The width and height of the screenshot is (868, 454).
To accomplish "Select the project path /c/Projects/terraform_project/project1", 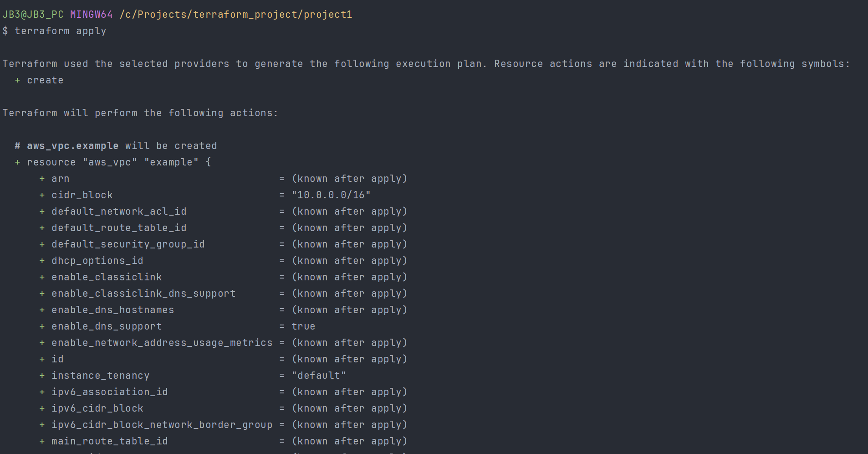I will 236,15.
